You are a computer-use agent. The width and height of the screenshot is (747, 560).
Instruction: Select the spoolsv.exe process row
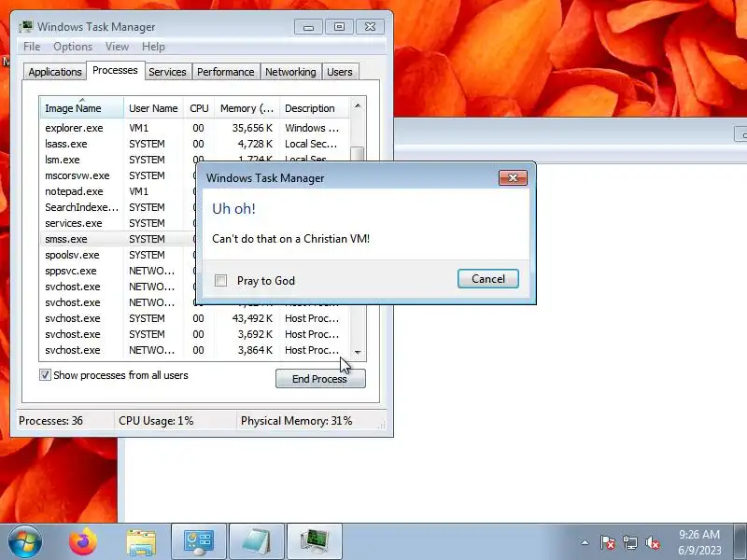[x=119, y=255]
